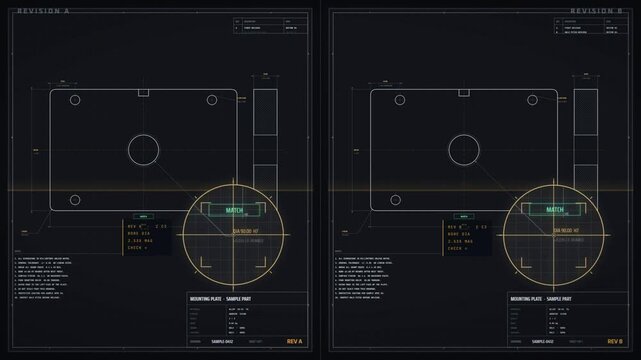The height and width of the screenshot is (360, 641).
Task: Click the general notes list in Revision B
Action: pyautogui.click(x=364, y=278)
